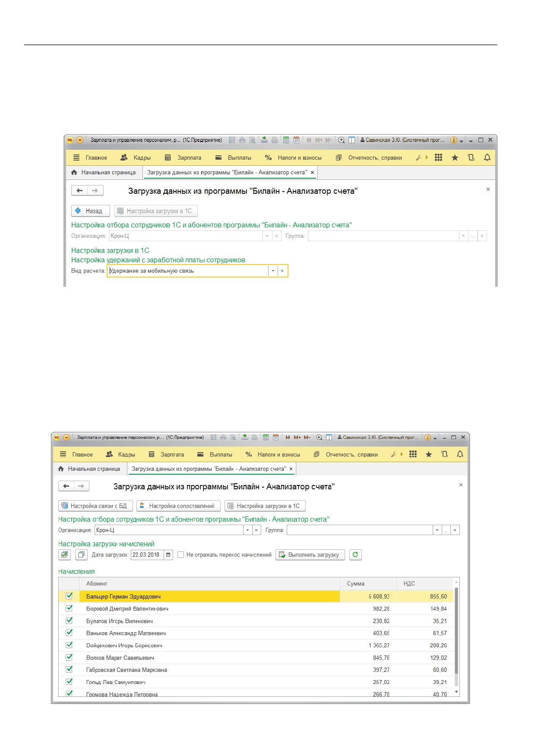
Task: Uncheck Ваньков Александр Матвеевич row
Action: click(x=69, y=633)
